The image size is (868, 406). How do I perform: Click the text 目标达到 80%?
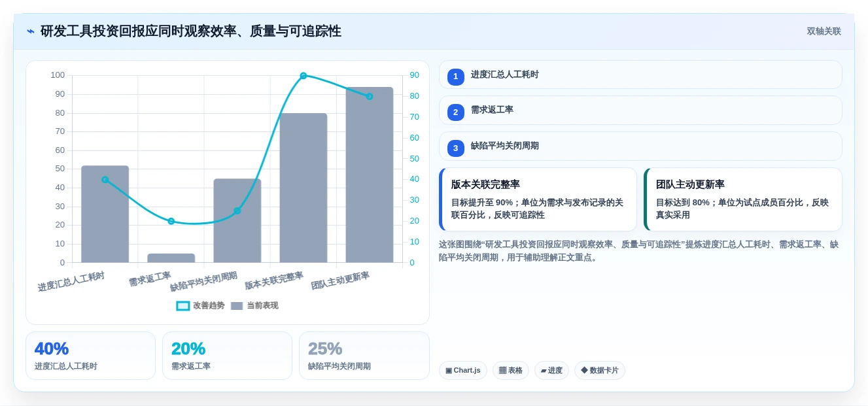pos(683,203)
